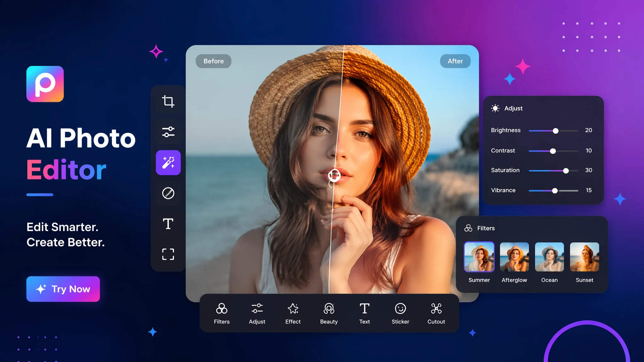
Task: Click the gradient 'Editor' heading word
Action: [66, 169]
